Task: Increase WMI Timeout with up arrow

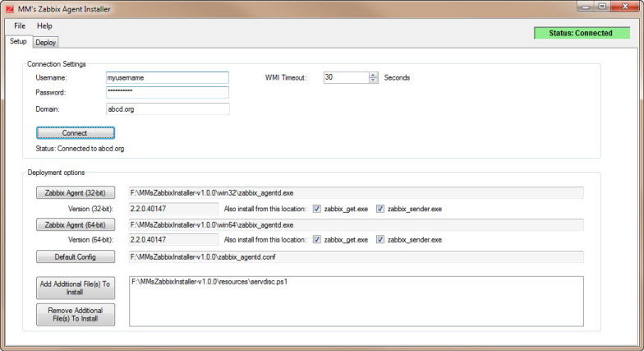Action: pyautogui.click(x=373, y=75)
